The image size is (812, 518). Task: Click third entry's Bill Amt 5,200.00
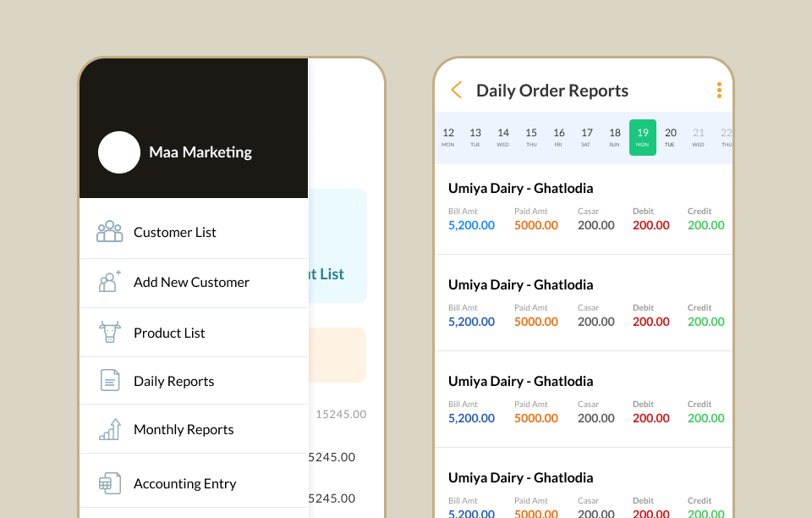(x=471, y=418)
